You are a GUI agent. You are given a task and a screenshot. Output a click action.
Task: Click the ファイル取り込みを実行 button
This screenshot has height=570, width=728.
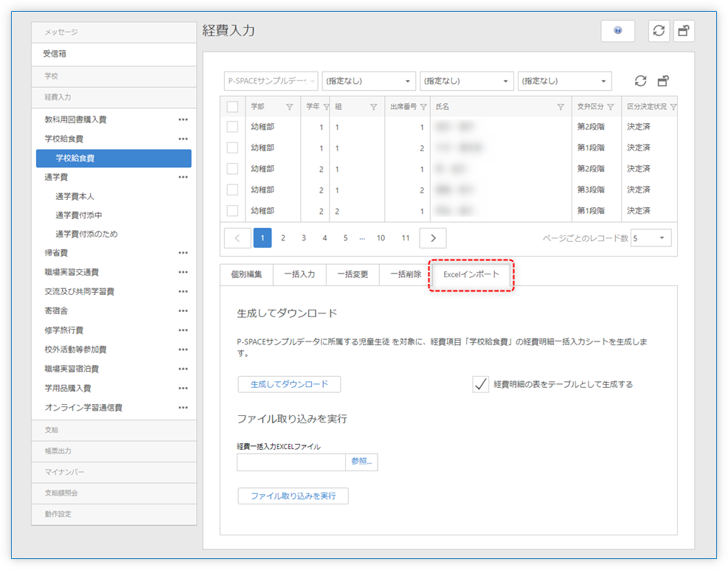point(293,496)
